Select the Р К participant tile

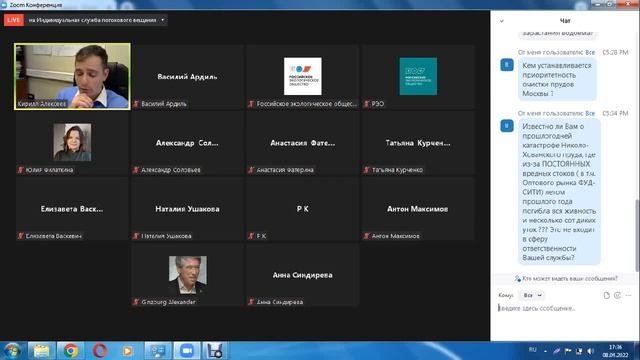(302, 209)
